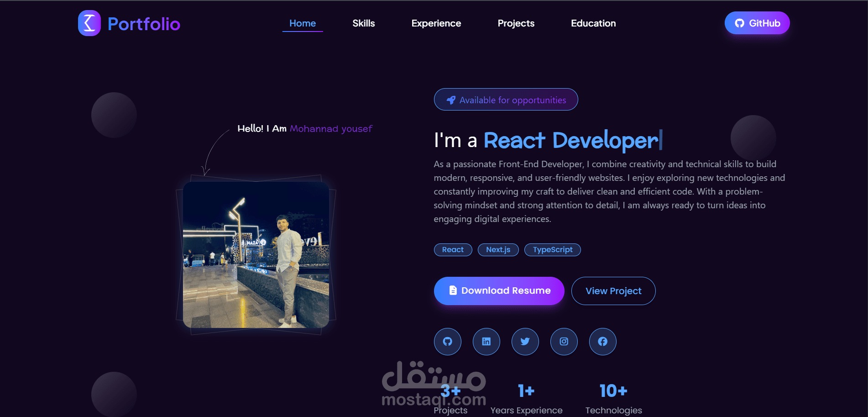Click the Front-End Developer description paragraph

[609, 191]
